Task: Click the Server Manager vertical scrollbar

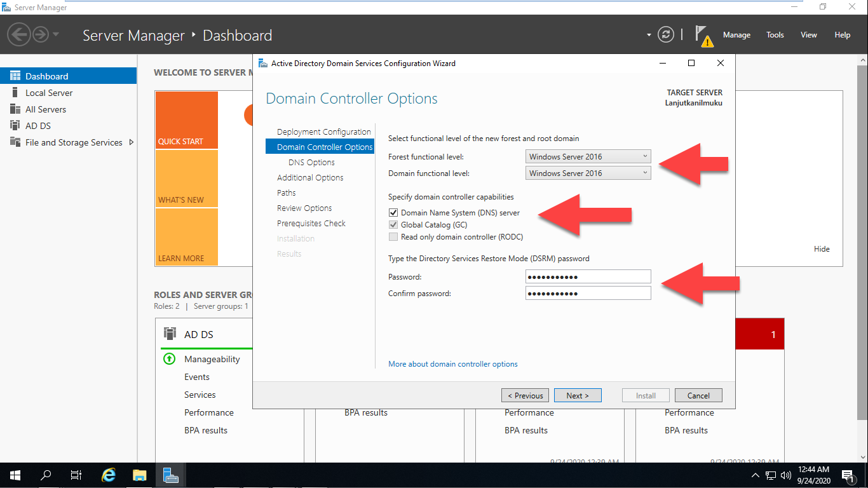Action: coord(863,241)
